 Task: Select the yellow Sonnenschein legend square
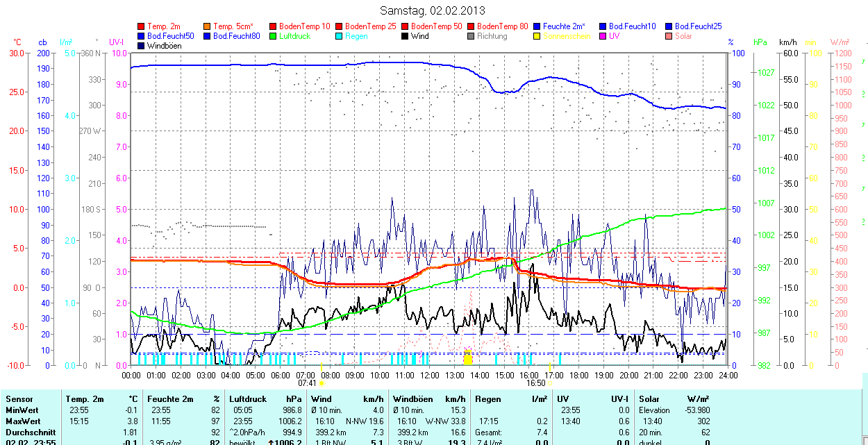coord(537,36)
